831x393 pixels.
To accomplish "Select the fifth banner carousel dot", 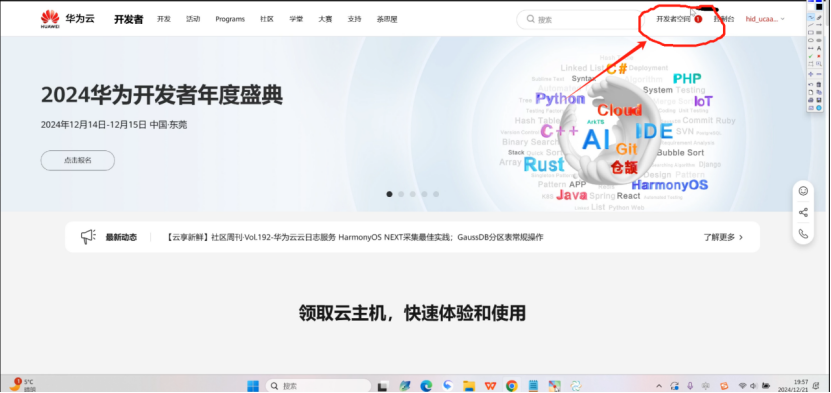I will tap(436, 194).
